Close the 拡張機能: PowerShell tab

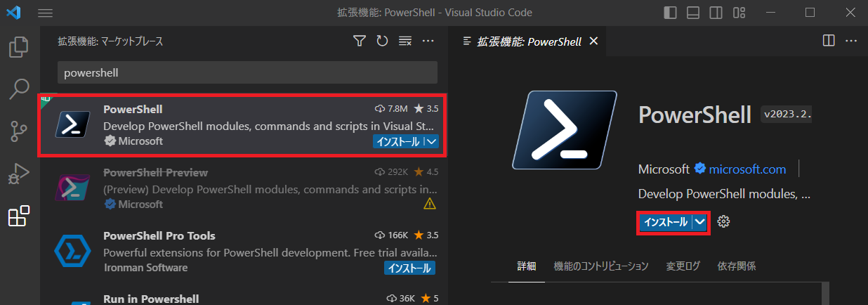(593, 41)
